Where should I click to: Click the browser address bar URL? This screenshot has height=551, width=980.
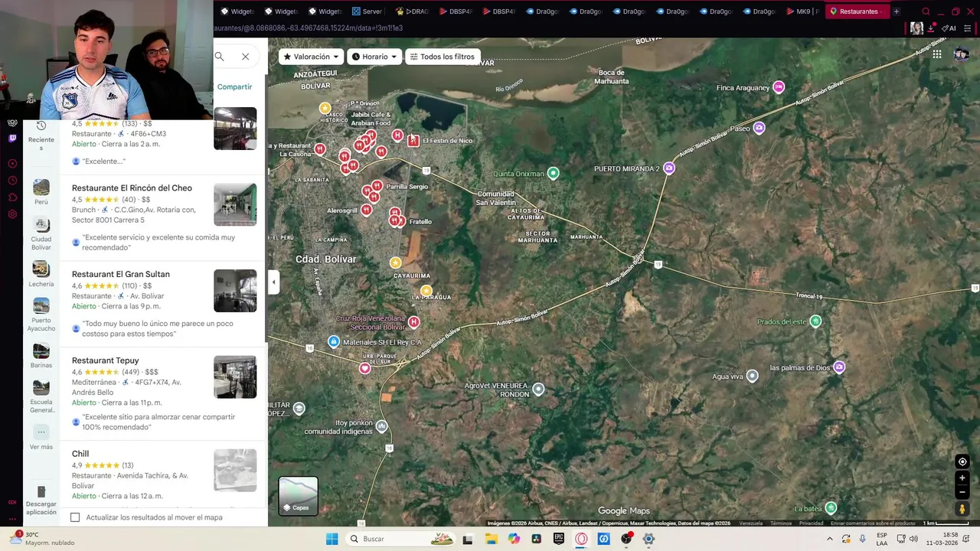(309, 28)
